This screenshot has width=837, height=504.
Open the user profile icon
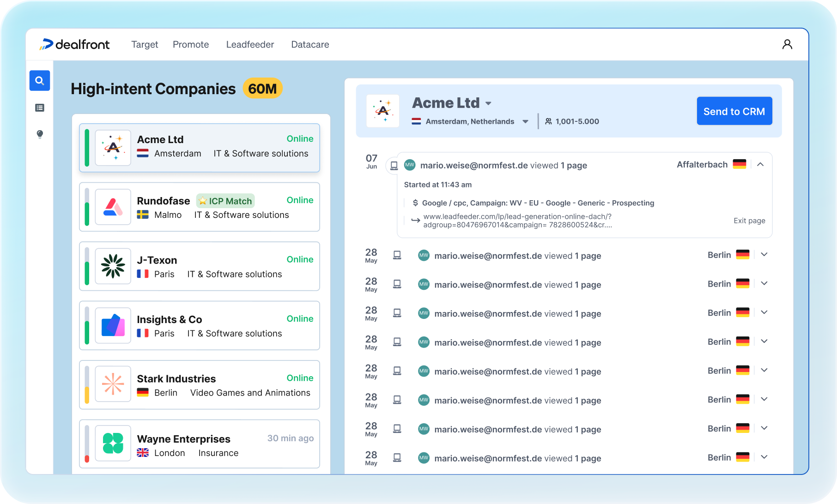[x=787, y=44]
